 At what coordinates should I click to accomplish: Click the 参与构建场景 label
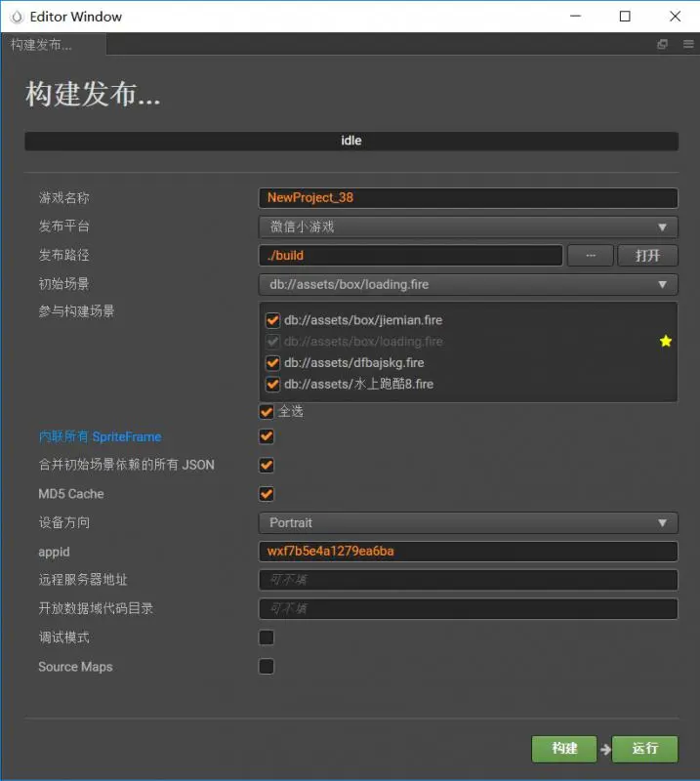(76, 311)
